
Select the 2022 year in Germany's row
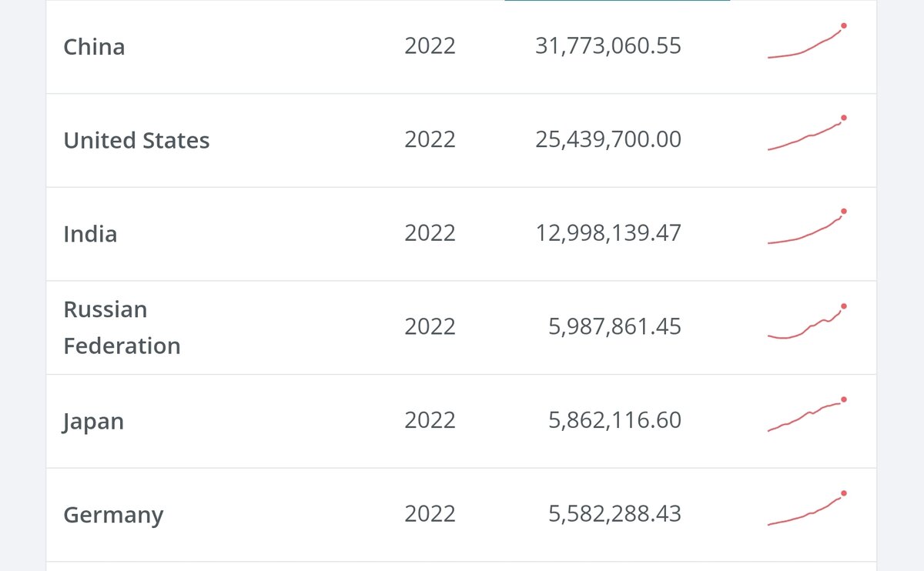click(x=430, y=514)
